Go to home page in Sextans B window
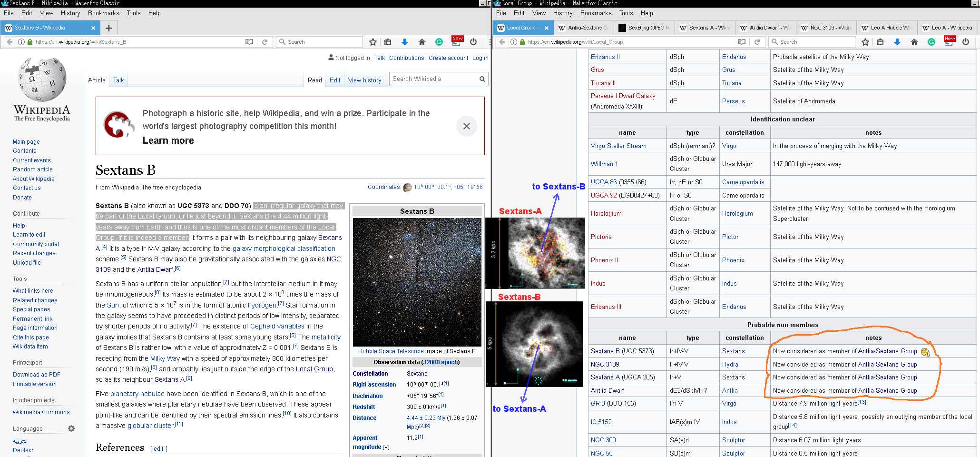 (422, 42)
